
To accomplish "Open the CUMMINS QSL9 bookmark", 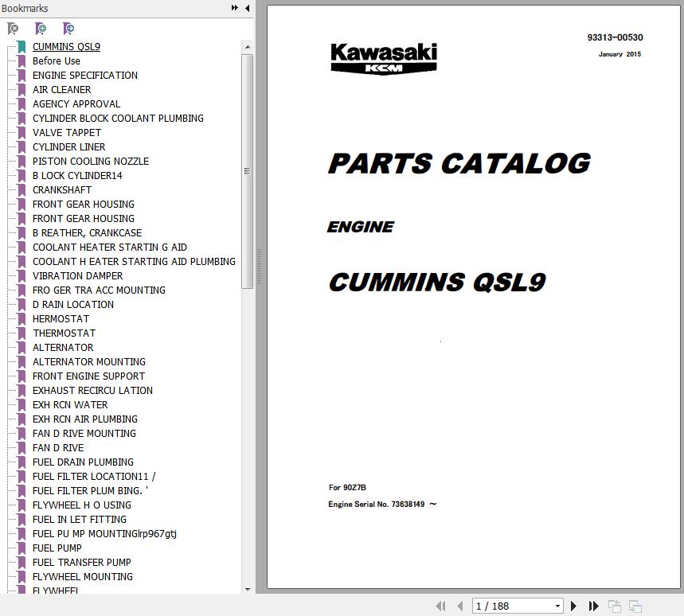I will (66, 47).
